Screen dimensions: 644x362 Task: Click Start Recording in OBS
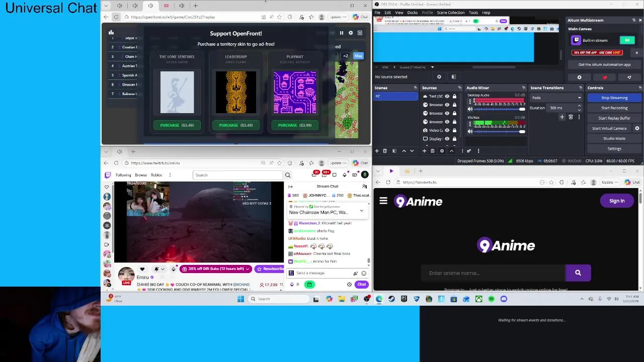[614, 108]
